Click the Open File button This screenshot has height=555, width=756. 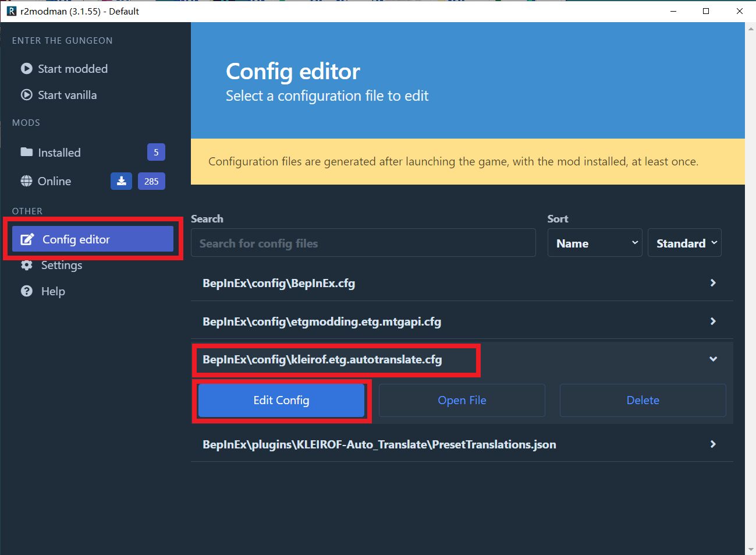click(x=462, y=400)
